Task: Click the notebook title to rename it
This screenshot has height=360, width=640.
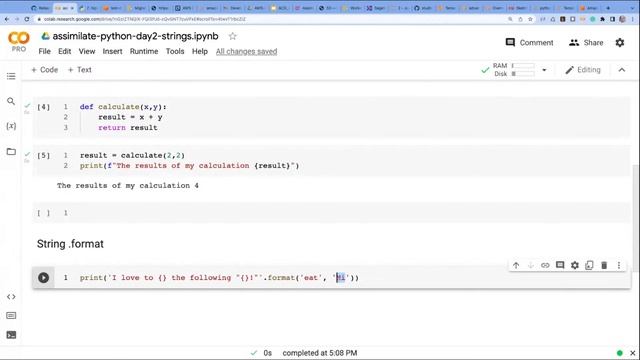Action: point(136,36)
